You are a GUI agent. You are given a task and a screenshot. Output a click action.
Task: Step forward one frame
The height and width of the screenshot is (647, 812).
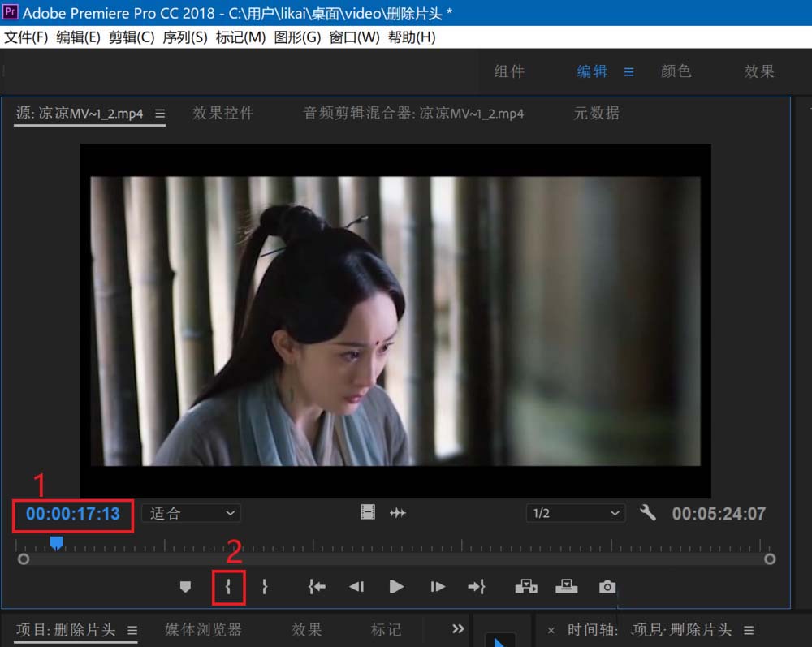[438, 587]
